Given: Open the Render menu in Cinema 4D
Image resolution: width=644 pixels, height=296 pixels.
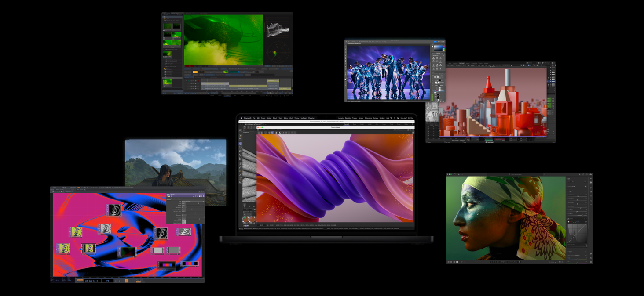Looking at the screenshot, I should click(361, 118).
